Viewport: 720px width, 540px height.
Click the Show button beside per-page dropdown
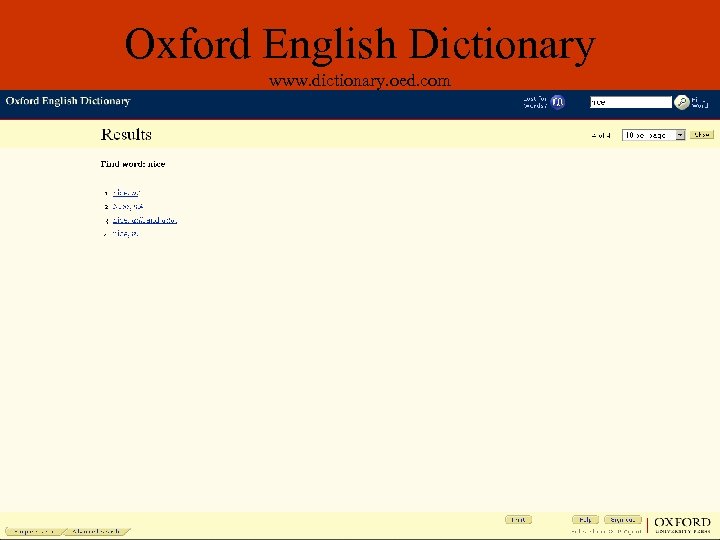click(x=702, y=135)
